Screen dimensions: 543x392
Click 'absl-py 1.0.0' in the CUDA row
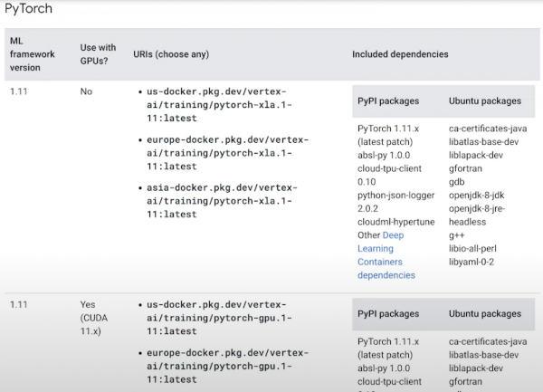point(384,368)
